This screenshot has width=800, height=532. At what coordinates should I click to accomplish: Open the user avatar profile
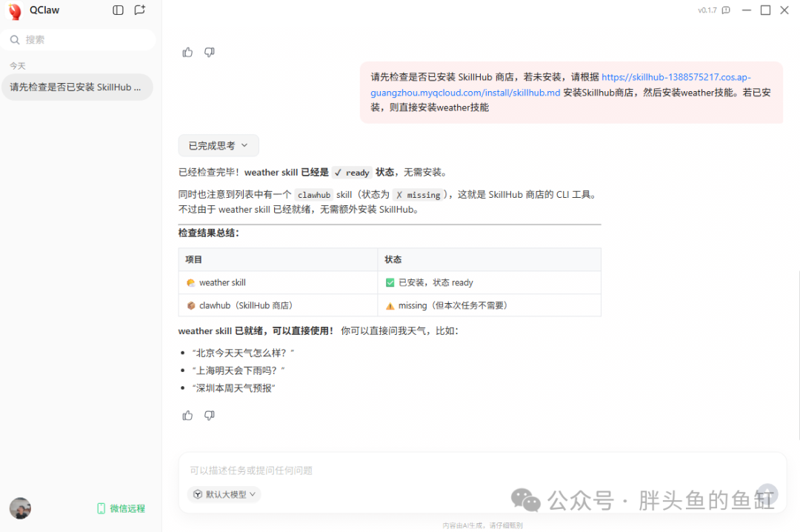tap(21, 508)
